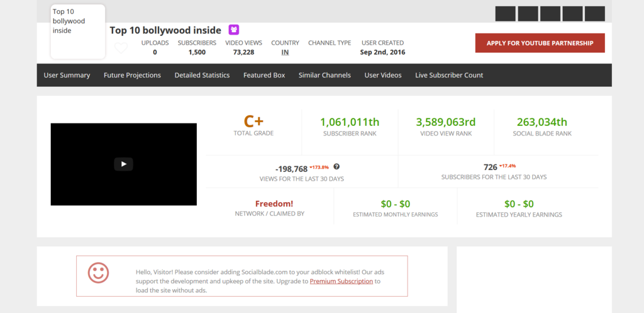644x313 pixels.
Task: Click the black video player thumbnail
Action: click(124, 164)
